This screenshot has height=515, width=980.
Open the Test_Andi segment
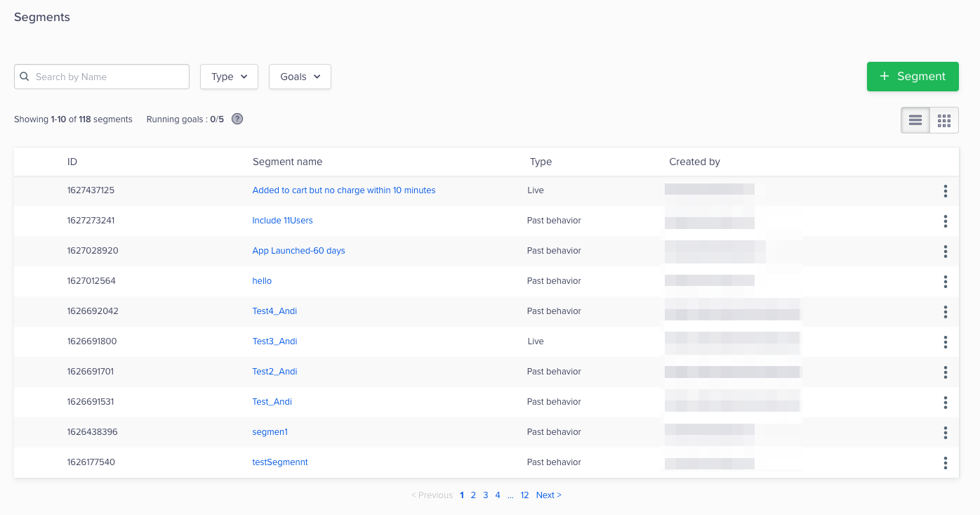click(272, 402)
